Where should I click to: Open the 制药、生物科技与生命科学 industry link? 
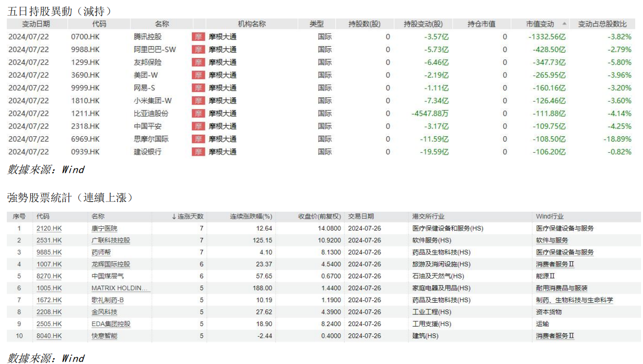point(574,300)
